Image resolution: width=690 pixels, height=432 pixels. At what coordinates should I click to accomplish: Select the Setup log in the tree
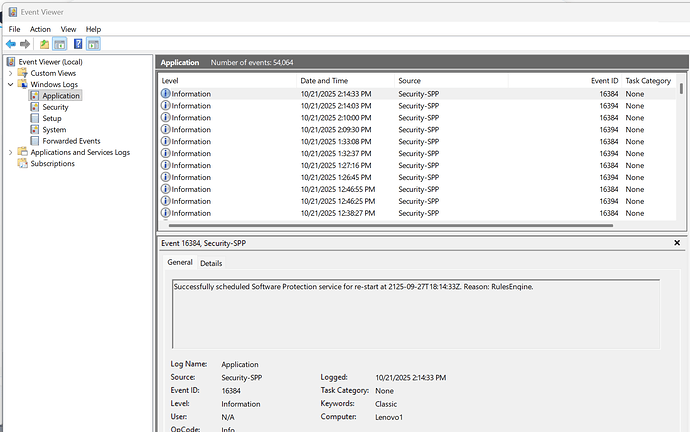pyautogui.click(x=52, y=118)
